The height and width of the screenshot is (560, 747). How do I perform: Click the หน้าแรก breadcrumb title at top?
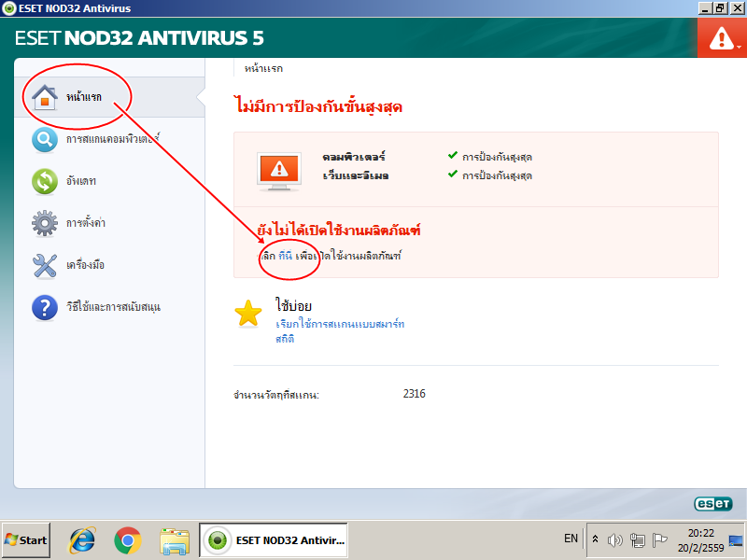point(263,68)
